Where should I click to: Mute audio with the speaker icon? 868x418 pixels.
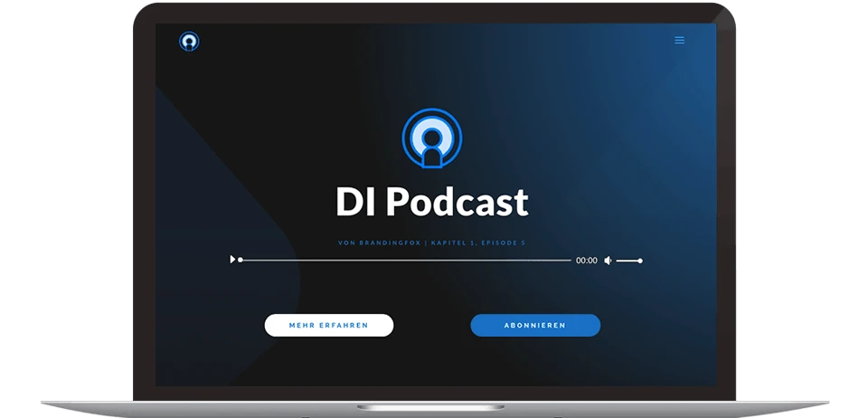coord(608,261)
